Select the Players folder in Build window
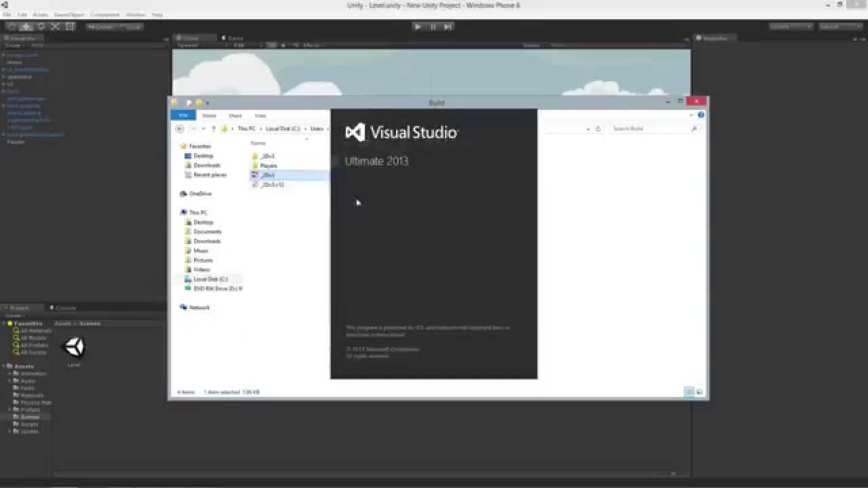Screen dimensions: 868x488 click(x=264, y=165)
